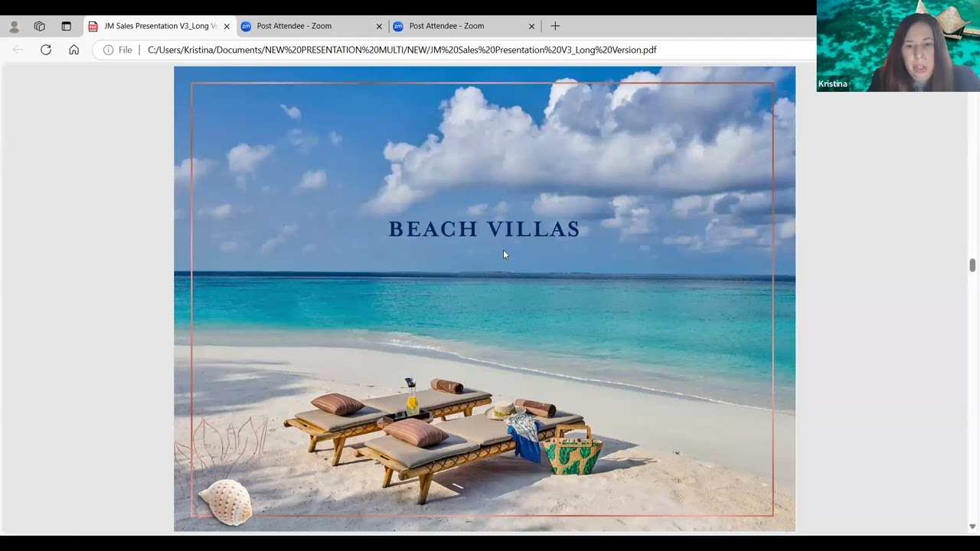The width and height of the screenshot is (980, 551).
Task: Switch to second Post Attendee - Zoom tab
Action: click(464, 26)
